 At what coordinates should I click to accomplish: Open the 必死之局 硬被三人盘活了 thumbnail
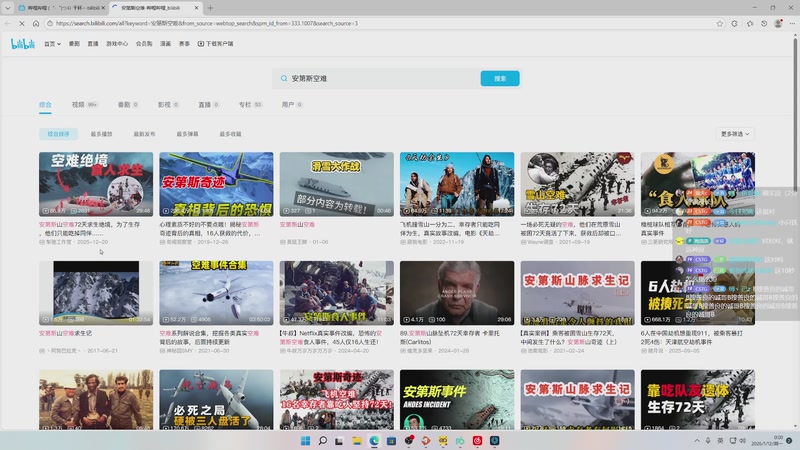pyautogui.click(x=216, y=399)
